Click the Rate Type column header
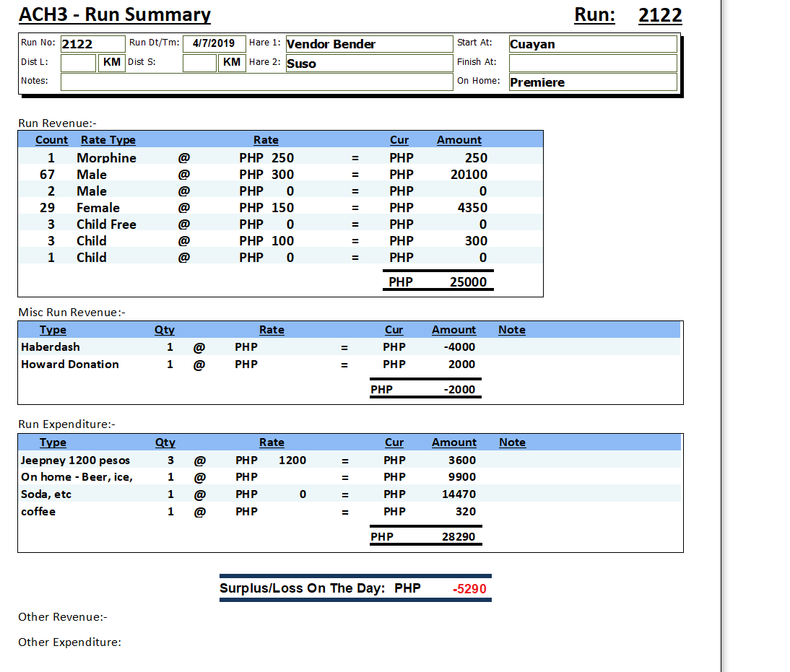This screenshot has width=790, height=672. [108, 140]
